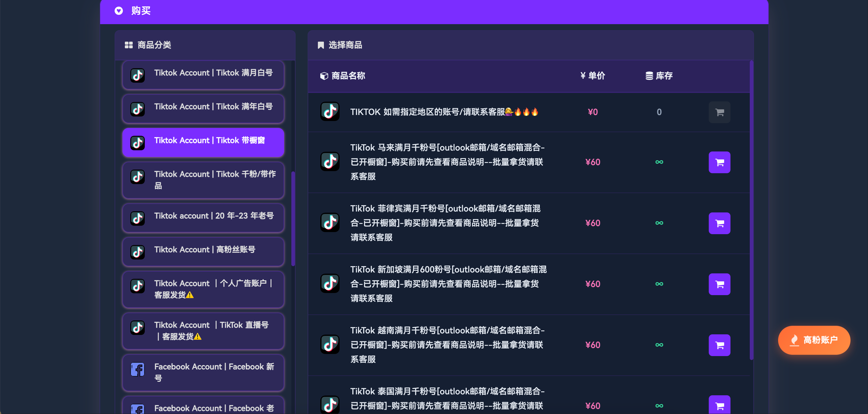
Task: Open the 高粉账户 floating button
Action: pos(814,340)
